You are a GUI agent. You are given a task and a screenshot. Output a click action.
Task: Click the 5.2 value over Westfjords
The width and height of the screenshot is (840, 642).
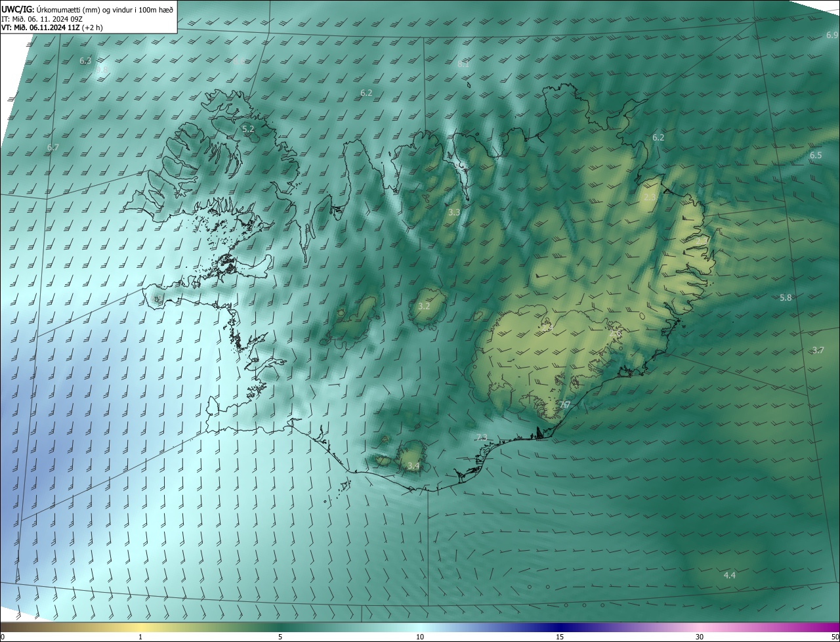click(248, 129)
